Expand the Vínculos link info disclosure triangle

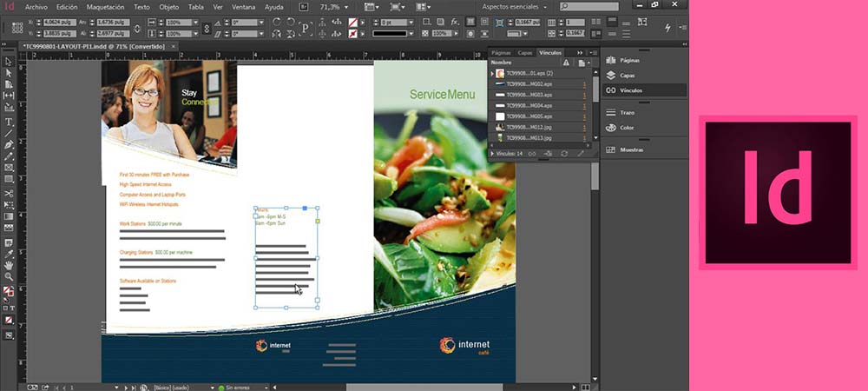pos(493,153)
